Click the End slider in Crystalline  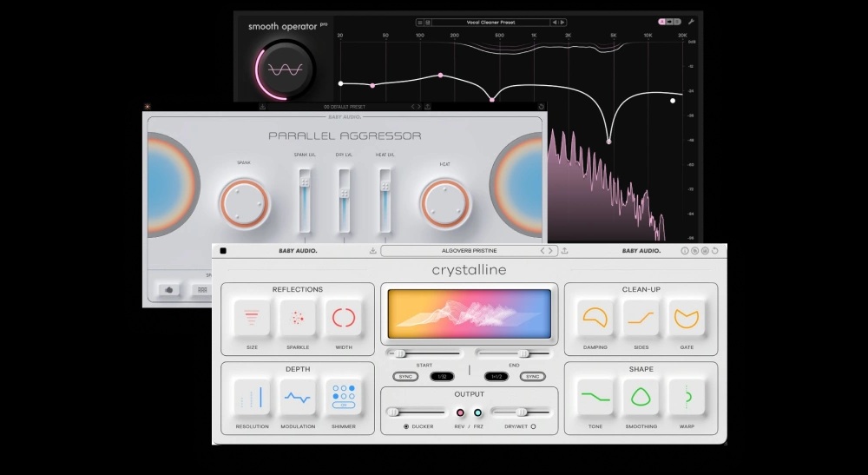tap(514, 353)
